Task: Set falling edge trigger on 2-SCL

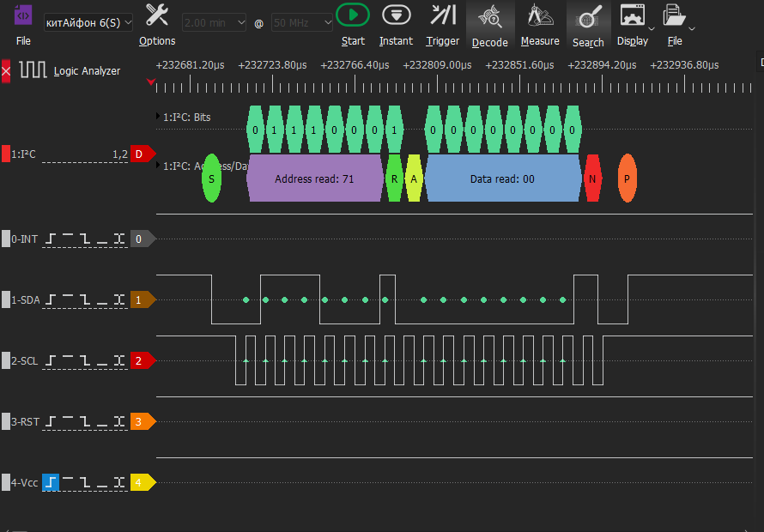Action: pyautogui.click(x=85, y=361)
